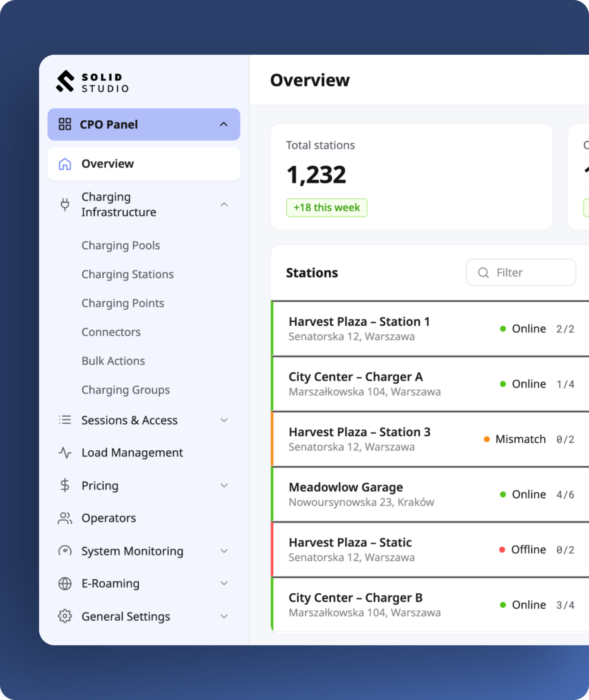
Task: Collapse the Charging Infrastructure section chevron
Action: click(224, 204)
